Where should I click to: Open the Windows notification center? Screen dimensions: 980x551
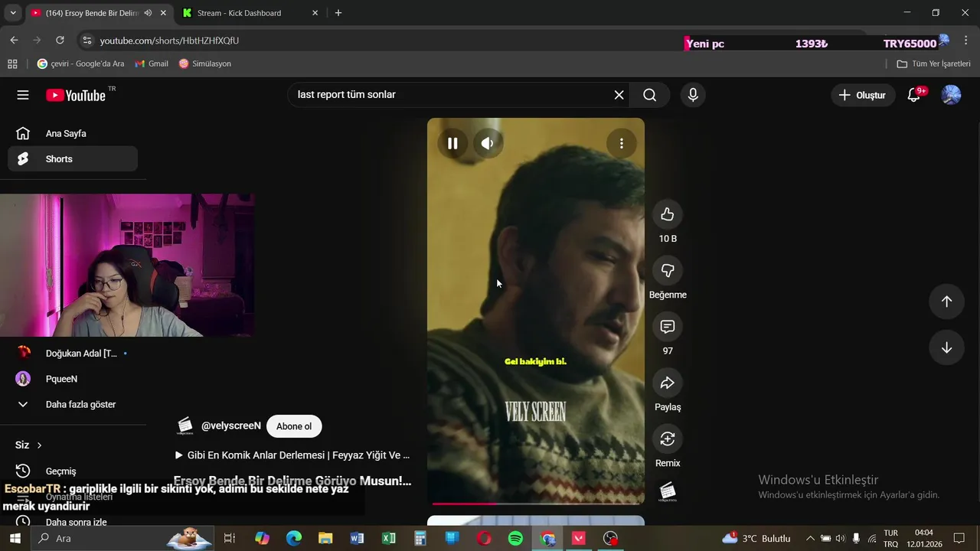[959, 538]
